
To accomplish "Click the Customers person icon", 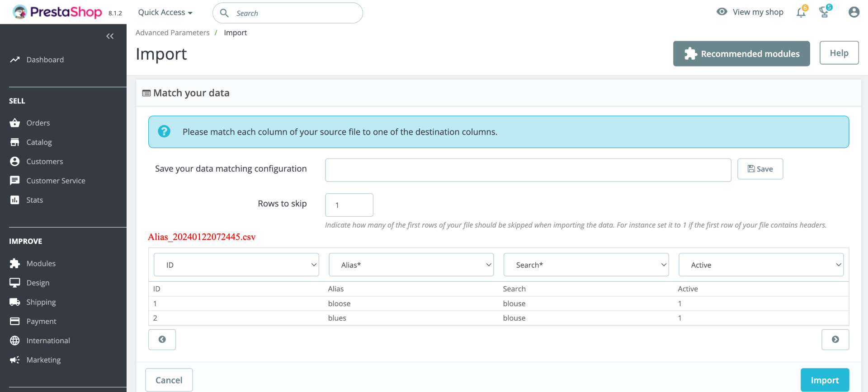I will [x=15, y=162].
